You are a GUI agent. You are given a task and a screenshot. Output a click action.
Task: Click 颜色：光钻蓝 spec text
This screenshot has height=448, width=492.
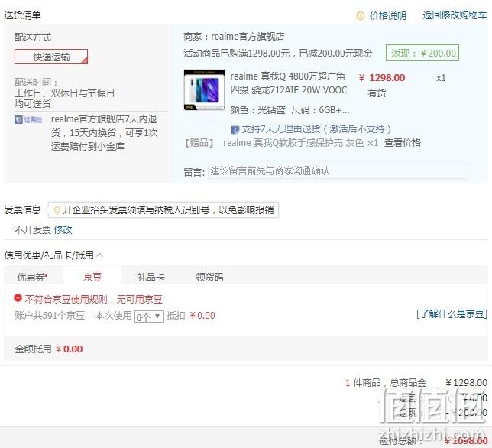point(257,110)
